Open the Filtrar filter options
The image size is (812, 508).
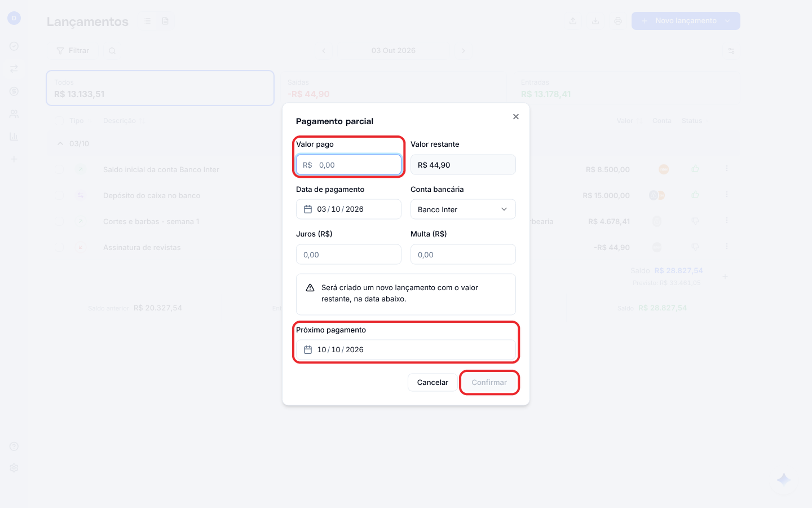(73, 51)
